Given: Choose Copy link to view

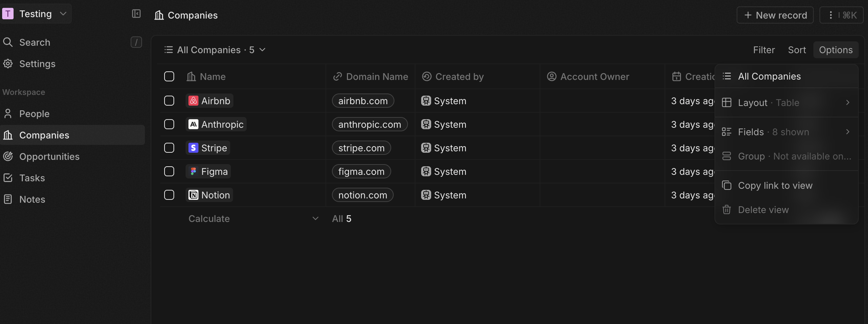Looking at the screenshot, I should click(787, 186).
